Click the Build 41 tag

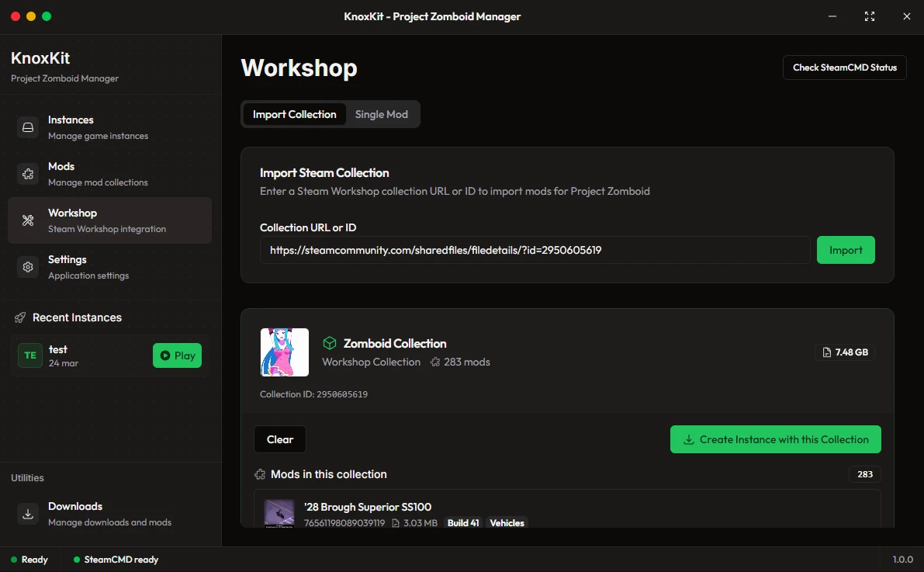pos(463,523)
